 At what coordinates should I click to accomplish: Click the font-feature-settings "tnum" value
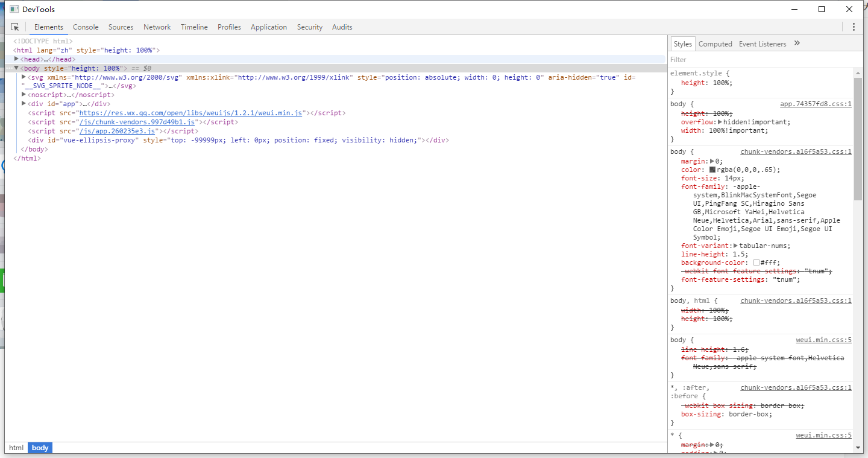click(784, 279)
